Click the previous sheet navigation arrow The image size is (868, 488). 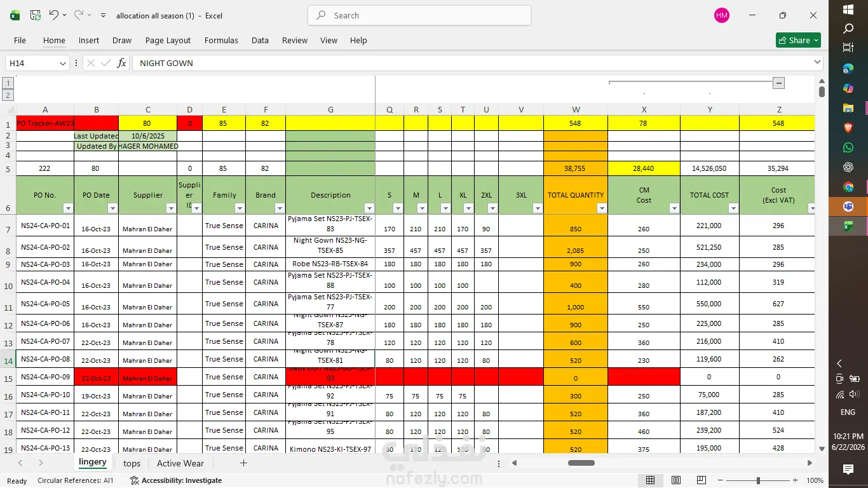click(x=20, y=463)
